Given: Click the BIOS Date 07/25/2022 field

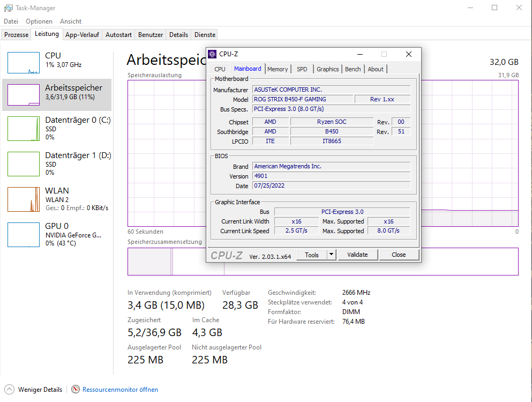Looking at the screenshot, I should (x=332, y=185).
